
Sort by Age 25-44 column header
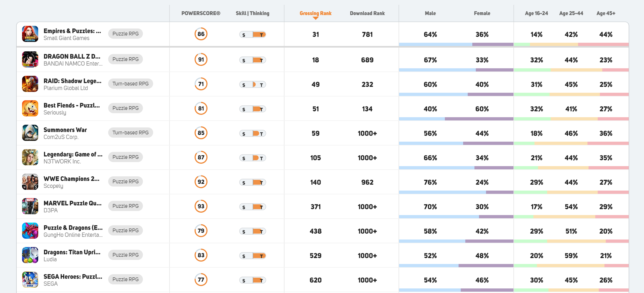(571, 13)
